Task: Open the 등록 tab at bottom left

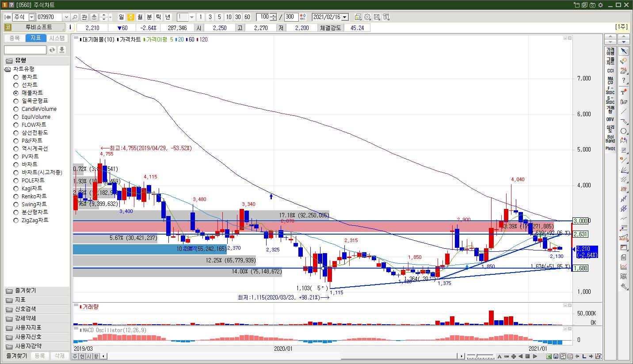Action: click(40, 356)
